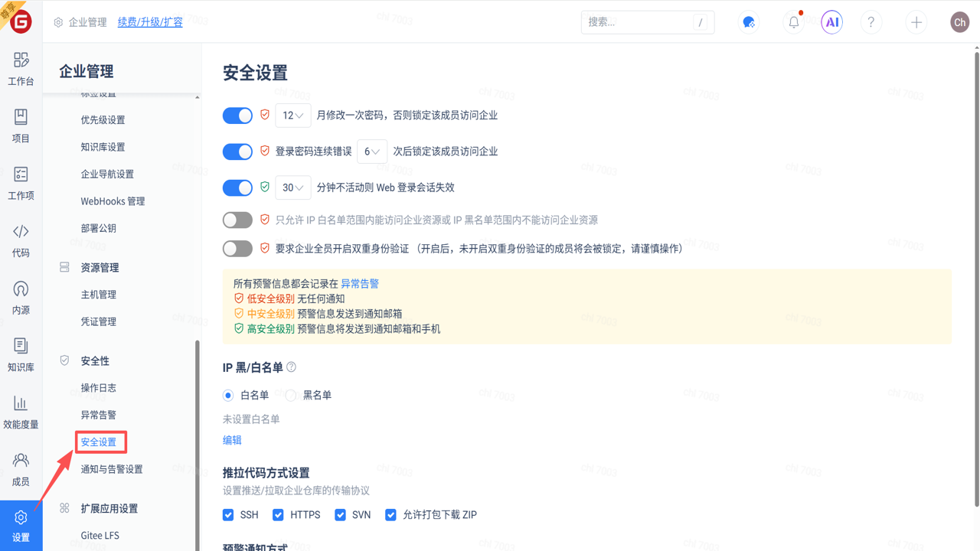
Task: Enable the 双重身份验证 requirement switch
Action: (x=237, y=249)
